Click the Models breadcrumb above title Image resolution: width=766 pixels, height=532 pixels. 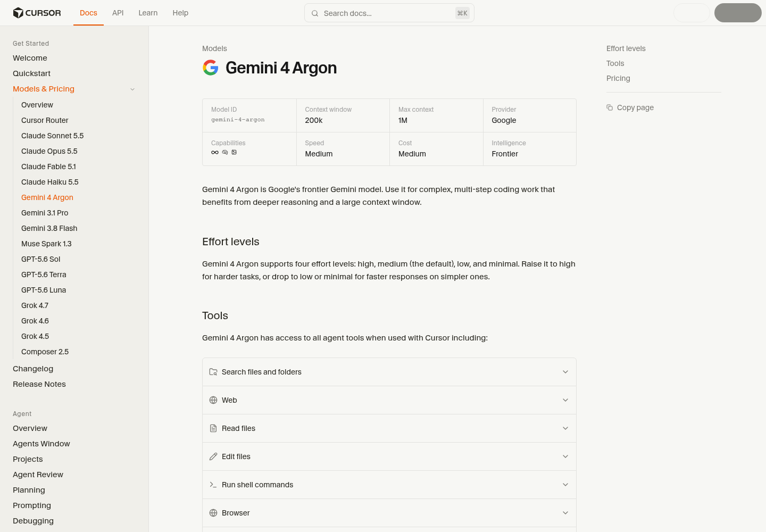(214, 48)
